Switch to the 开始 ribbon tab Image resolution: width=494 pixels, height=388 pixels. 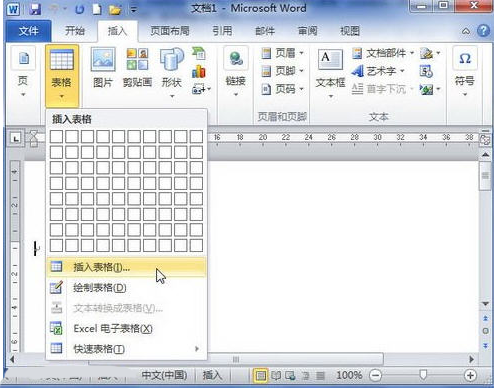tap(75, 31)
